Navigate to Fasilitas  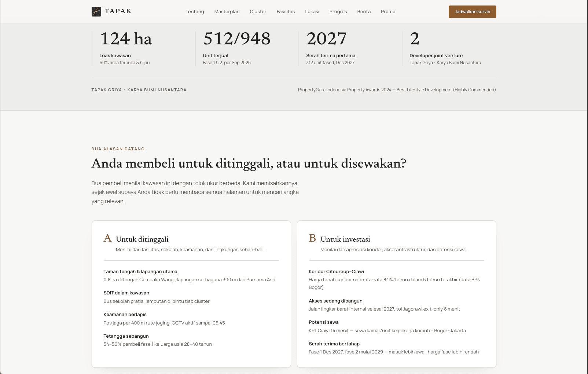tap(286, 12)
